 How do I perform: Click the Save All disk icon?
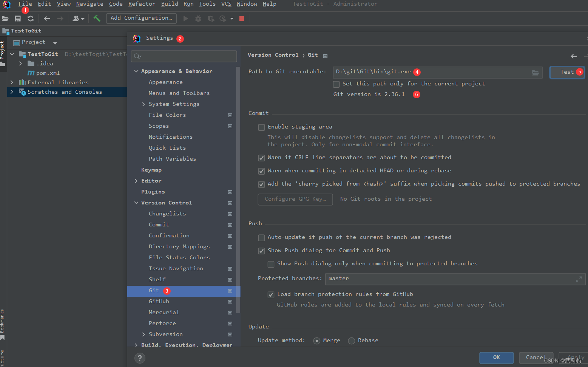[18, 19]
